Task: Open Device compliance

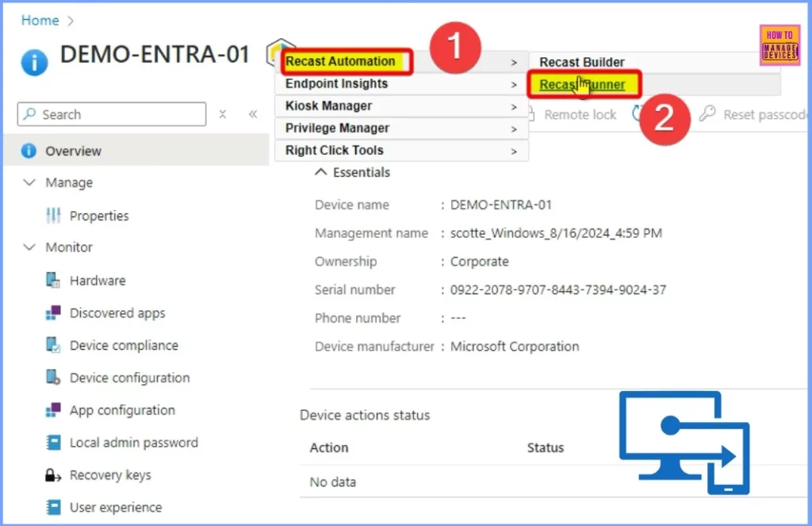Action: click(x=124, y=345)
